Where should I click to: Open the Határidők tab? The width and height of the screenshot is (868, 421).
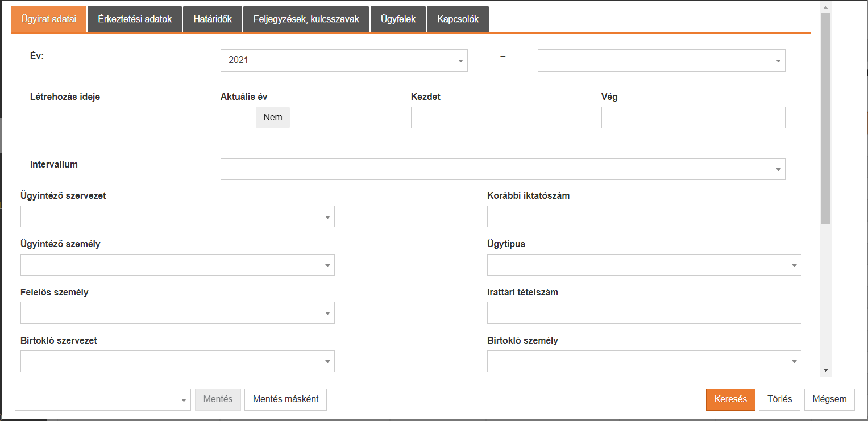click(212, 19)
